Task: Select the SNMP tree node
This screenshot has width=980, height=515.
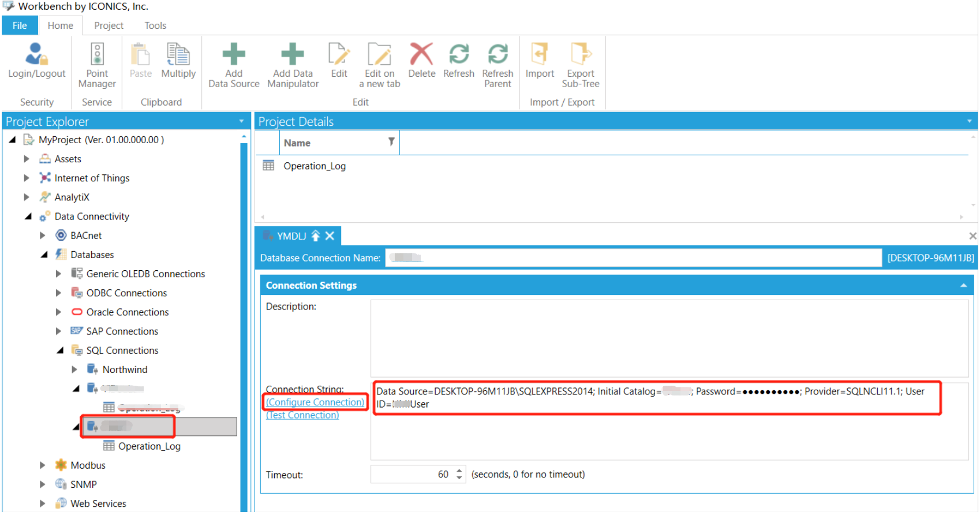Action: click(84, 484)
